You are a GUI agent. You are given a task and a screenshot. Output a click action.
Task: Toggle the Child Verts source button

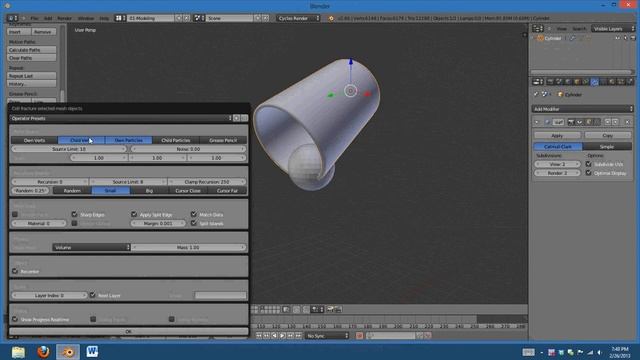click(81, 140)
